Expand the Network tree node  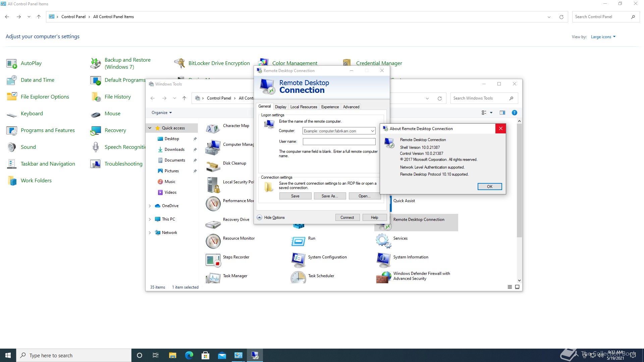[x=150, y=233]
